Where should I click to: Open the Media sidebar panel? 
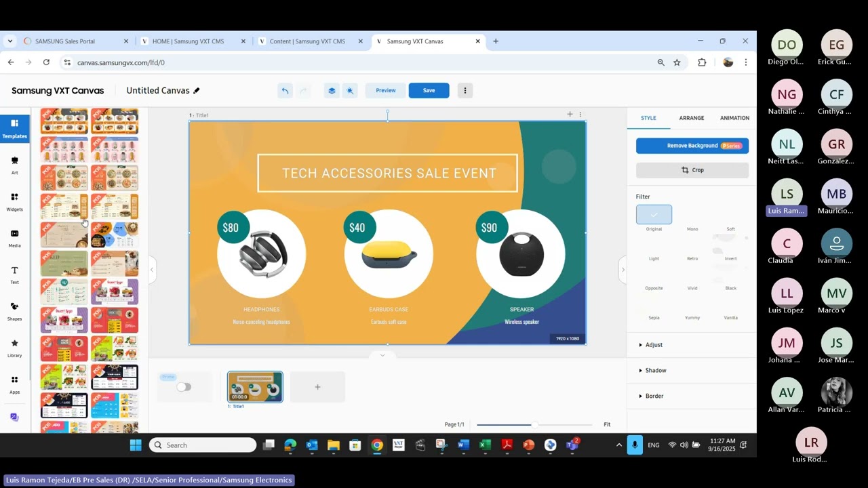click(x=14, y=238)
